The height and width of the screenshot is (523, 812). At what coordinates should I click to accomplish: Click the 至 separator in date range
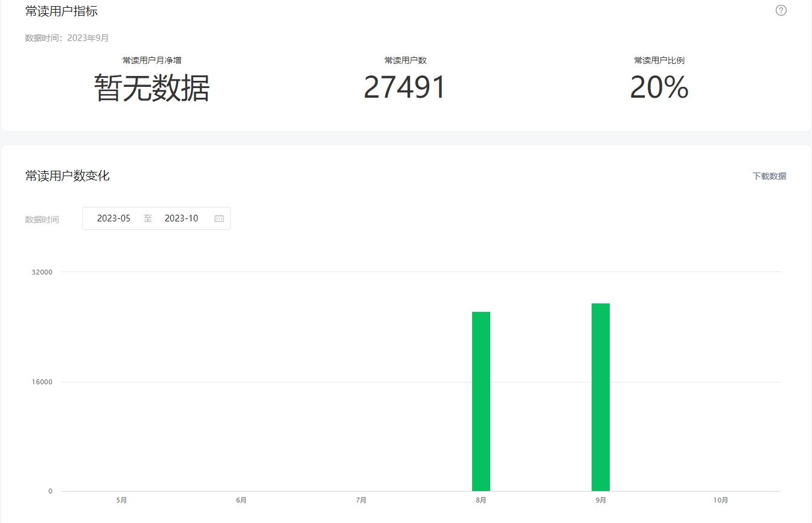point(147,218)
